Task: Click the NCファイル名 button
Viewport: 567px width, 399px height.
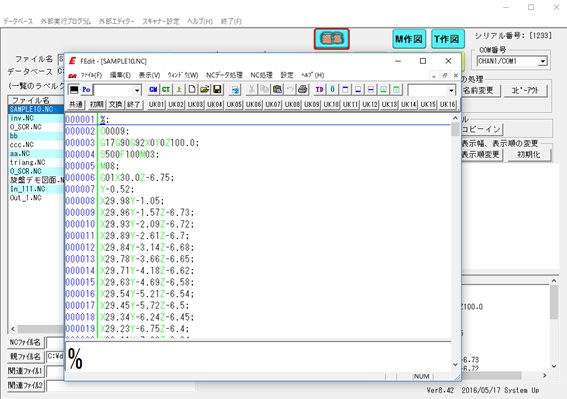Action: click(x=25, y=342)
